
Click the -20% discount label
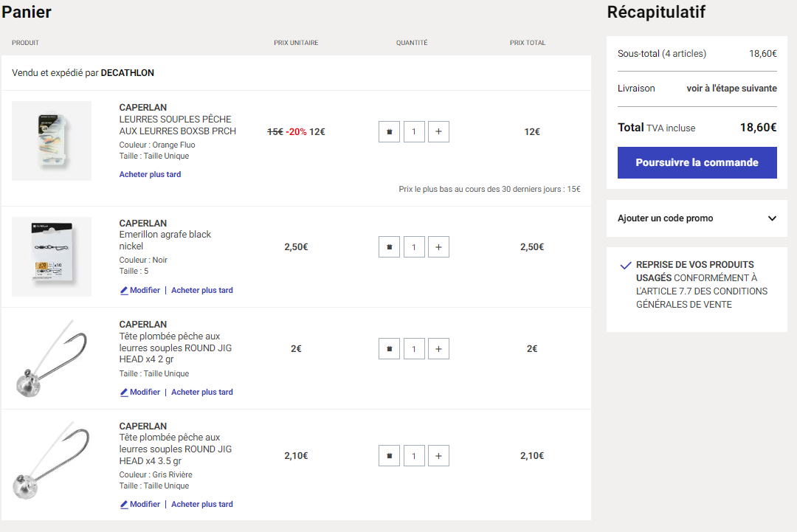point(296,131)
